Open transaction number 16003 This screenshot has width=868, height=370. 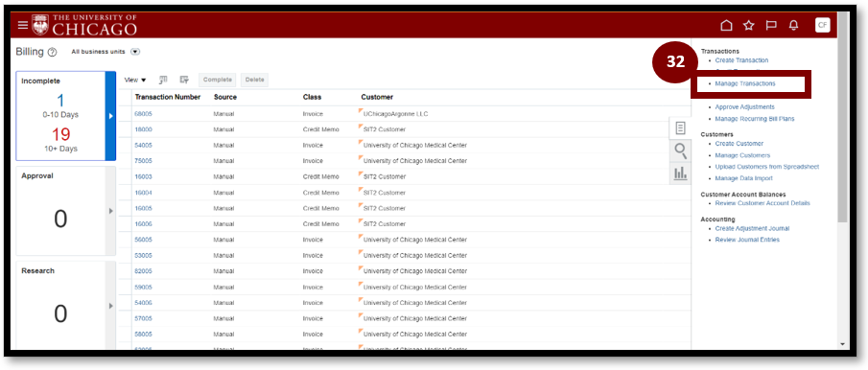(x=143, y=177)
